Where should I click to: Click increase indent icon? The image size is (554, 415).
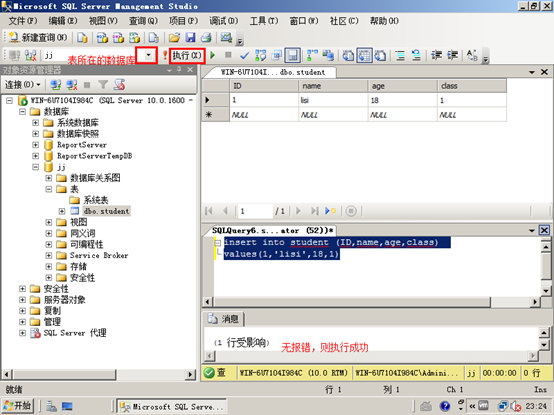coord(453,55)
